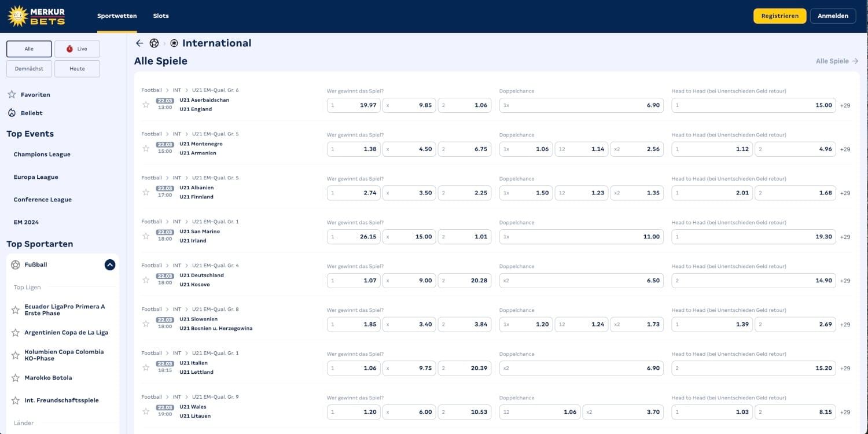
Task: Select odds 1.06 for U21 England win
Action: 464,105
